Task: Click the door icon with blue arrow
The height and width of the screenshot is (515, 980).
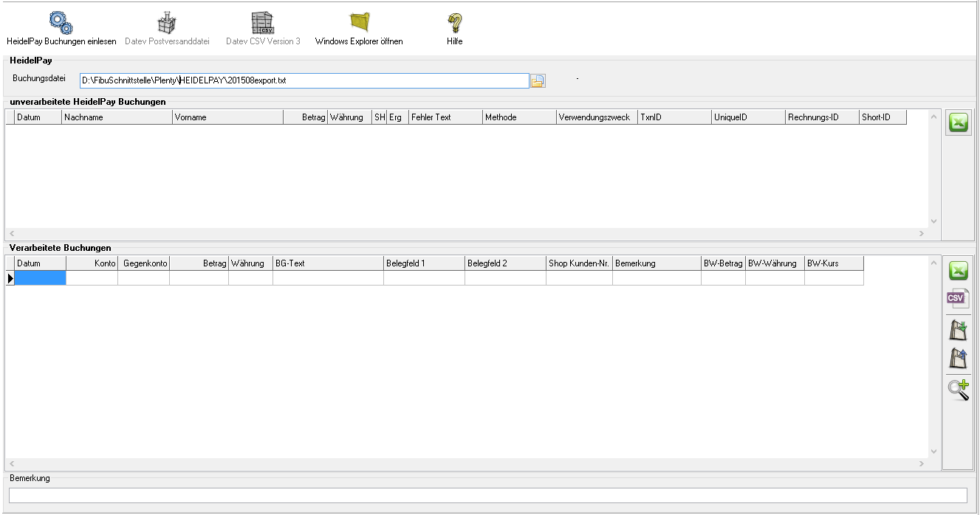Action: 958,358
